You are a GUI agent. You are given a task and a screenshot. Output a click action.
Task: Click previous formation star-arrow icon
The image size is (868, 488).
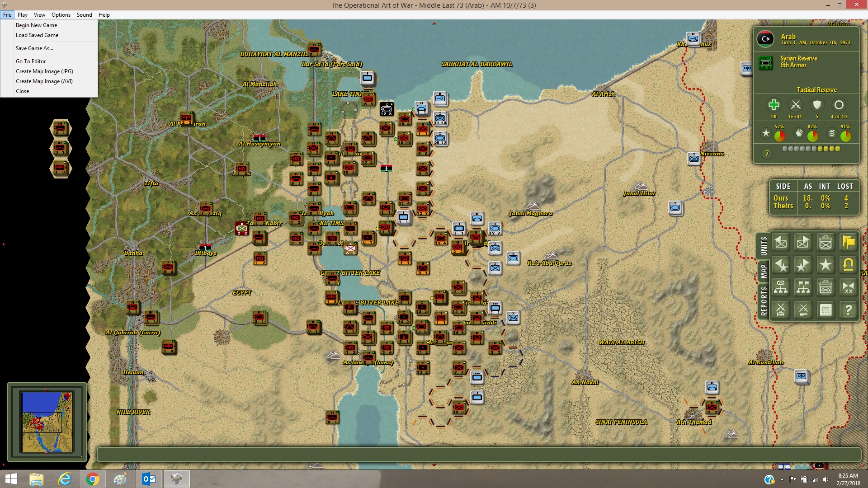point(781,265)
